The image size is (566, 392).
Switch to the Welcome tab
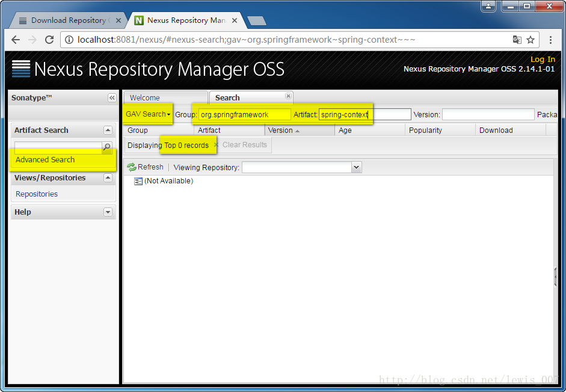click(x=166, y=98)
